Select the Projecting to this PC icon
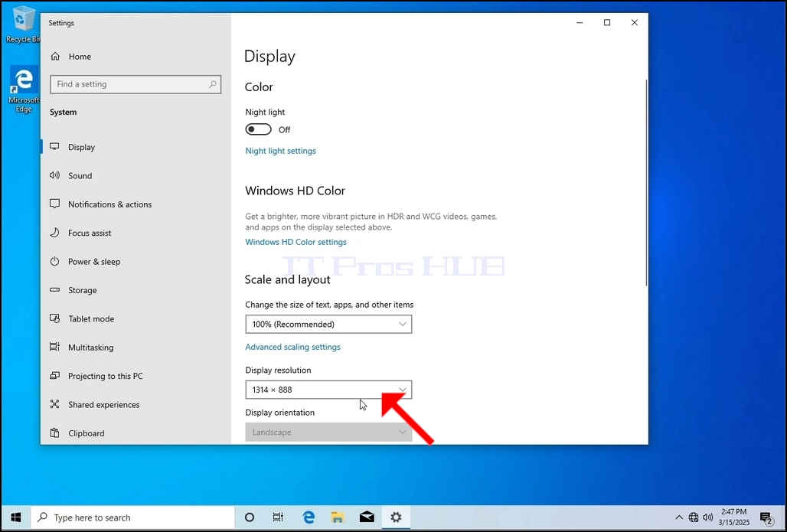This screenshot has height=532, width=787. click(x=54, y=376)
